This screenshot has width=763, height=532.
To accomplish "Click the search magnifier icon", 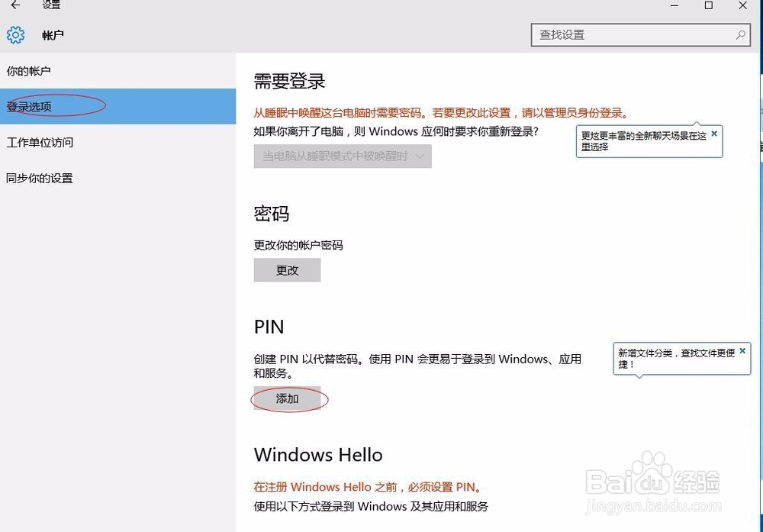I will point(741,35).
